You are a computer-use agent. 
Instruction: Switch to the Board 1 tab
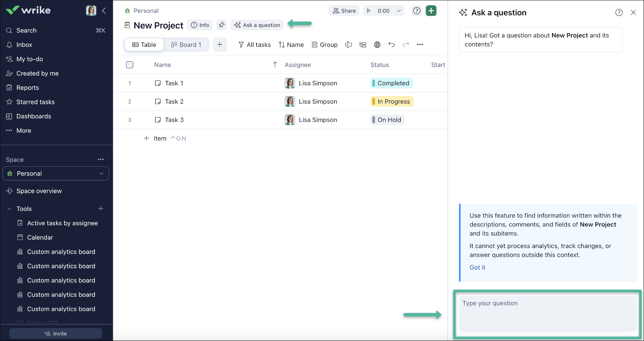[186, 45]
